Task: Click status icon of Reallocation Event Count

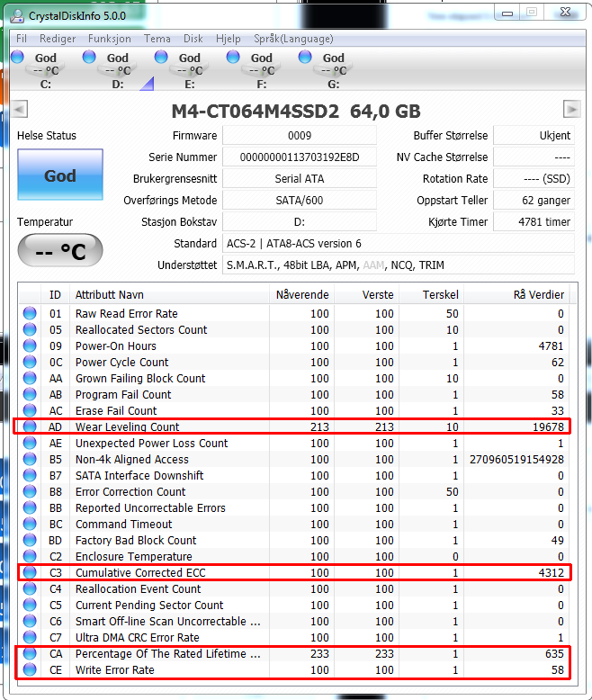Action: (x=30, y=588)
